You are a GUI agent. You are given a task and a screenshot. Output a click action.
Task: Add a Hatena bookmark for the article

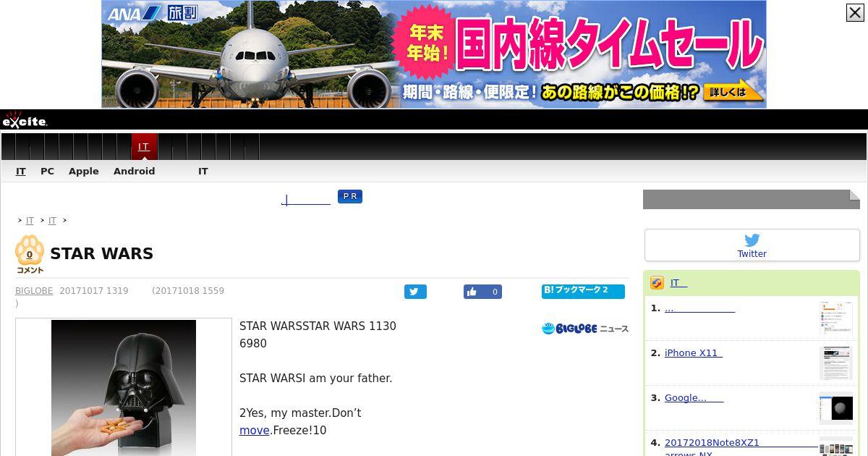coord(583,291)
